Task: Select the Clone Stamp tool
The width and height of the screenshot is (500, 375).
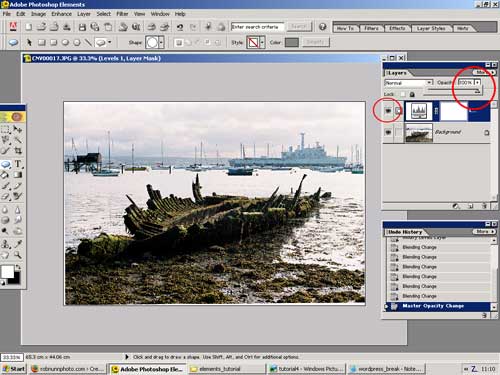Action: click(x=5, y=244)
